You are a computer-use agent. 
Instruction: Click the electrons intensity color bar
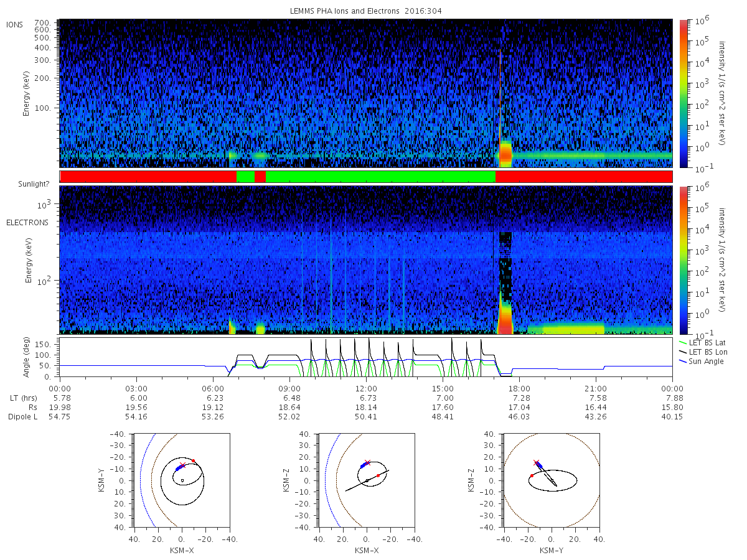click(x=684, y=260)
